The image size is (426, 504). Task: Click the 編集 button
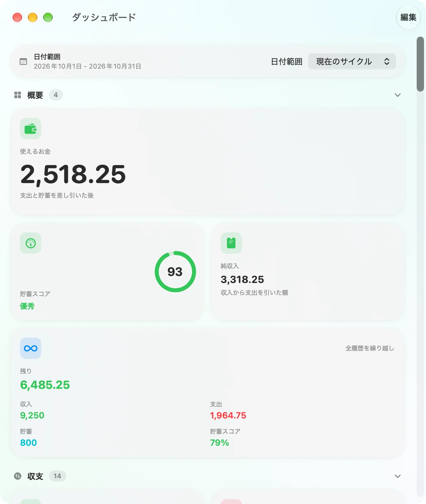[x=408, y=17]
